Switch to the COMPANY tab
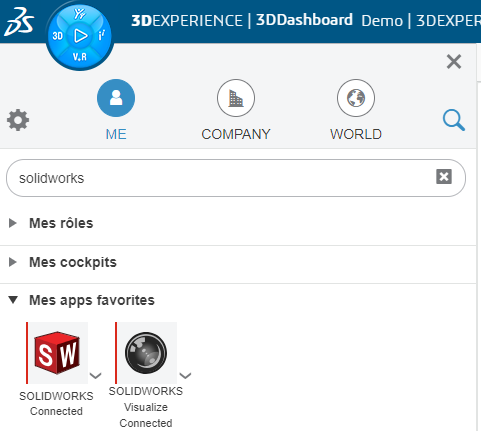 [236, 111]
